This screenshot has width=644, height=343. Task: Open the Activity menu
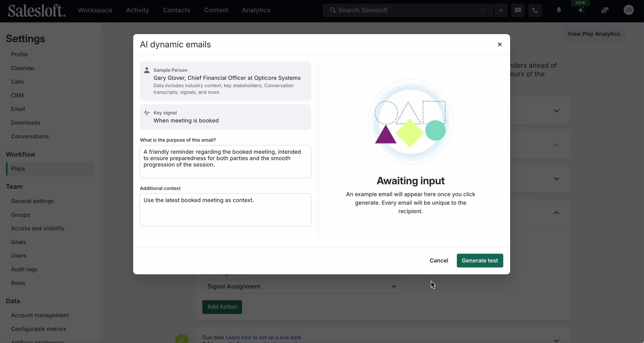point(137,10)
